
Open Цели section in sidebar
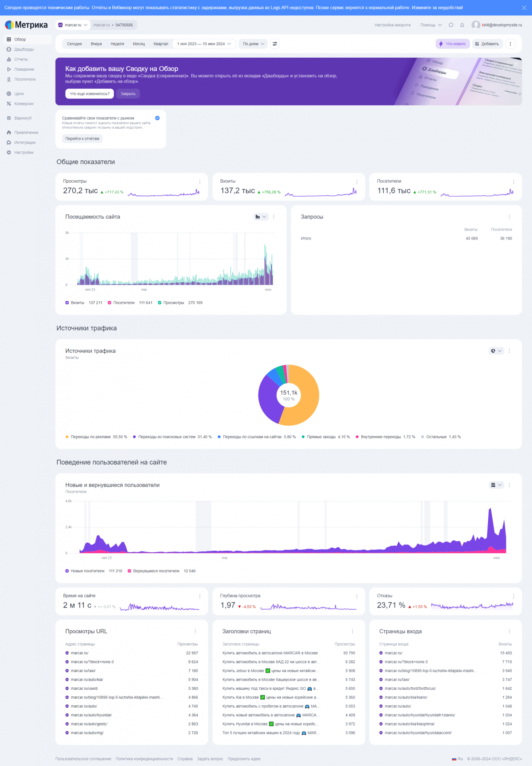(19, 94)
